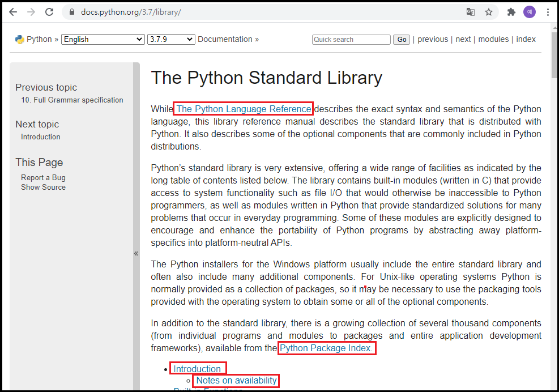This screenshot has width=559, height=392.
Task: Open the translate page icon
Action: click(471, 12)
